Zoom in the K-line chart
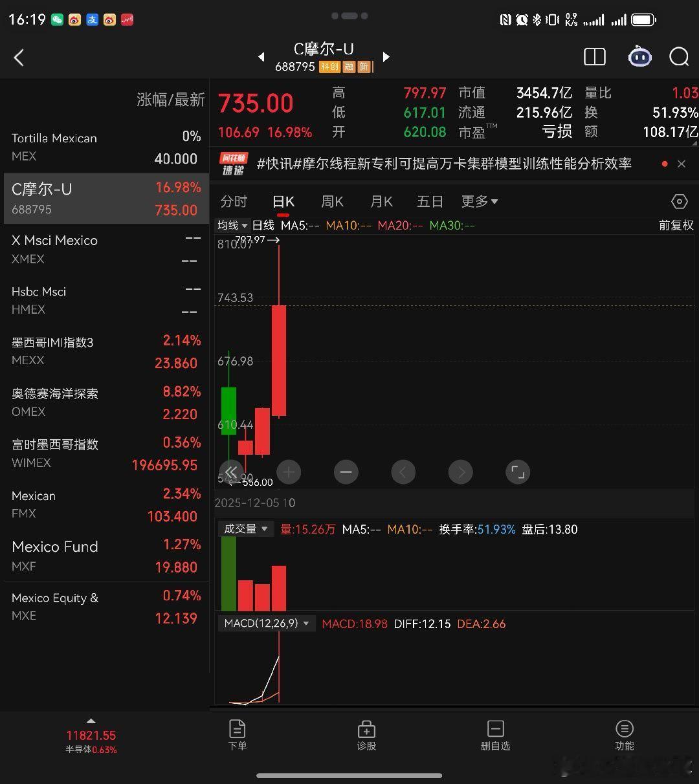The width and height of the screenshot is (699, 784). click(289, 472)
